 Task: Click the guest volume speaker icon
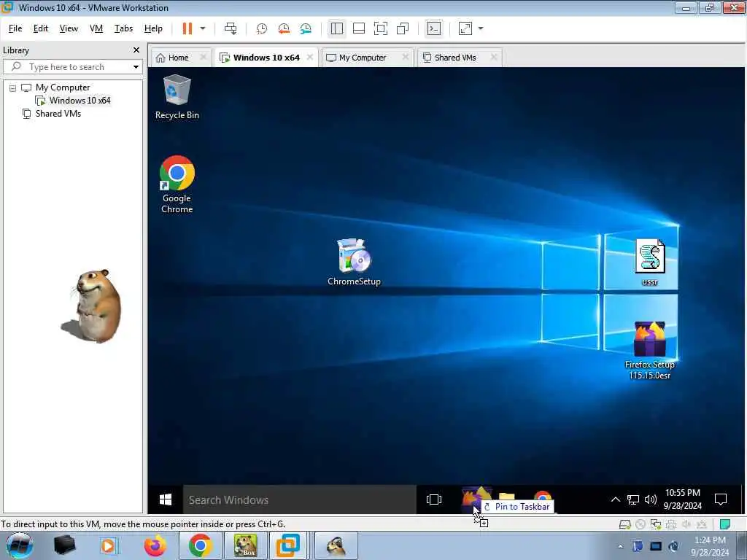point(650,499)
